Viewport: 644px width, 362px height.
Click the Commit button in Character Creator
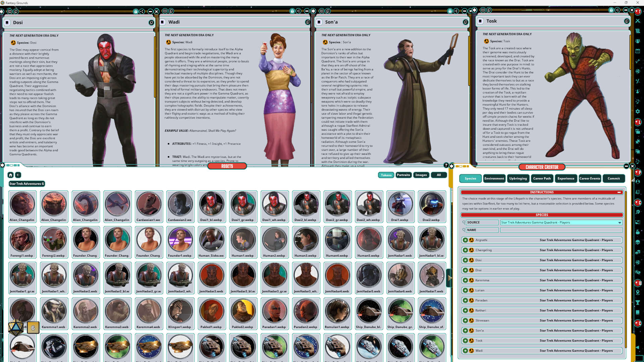point(614,178)
